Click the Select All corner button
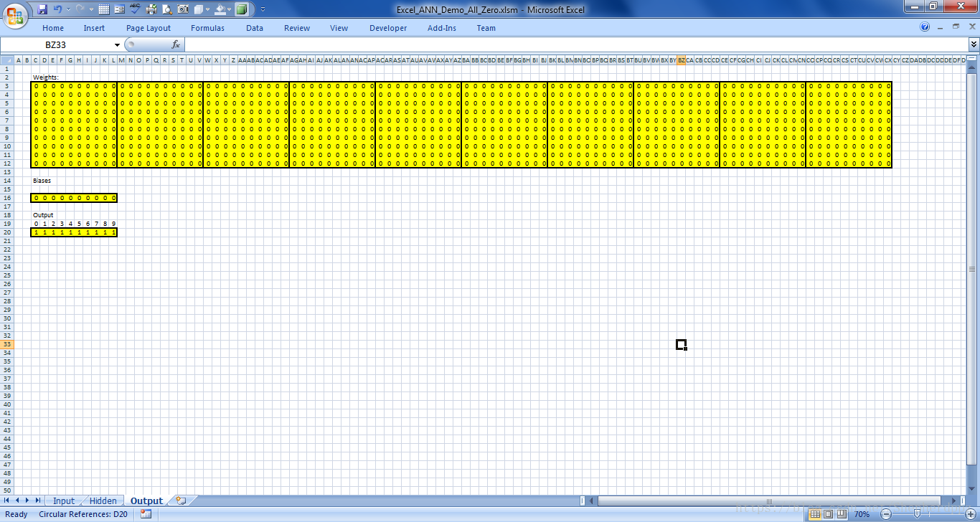The height and width of the screenshot is (522, 980). (x=7, y=60)
